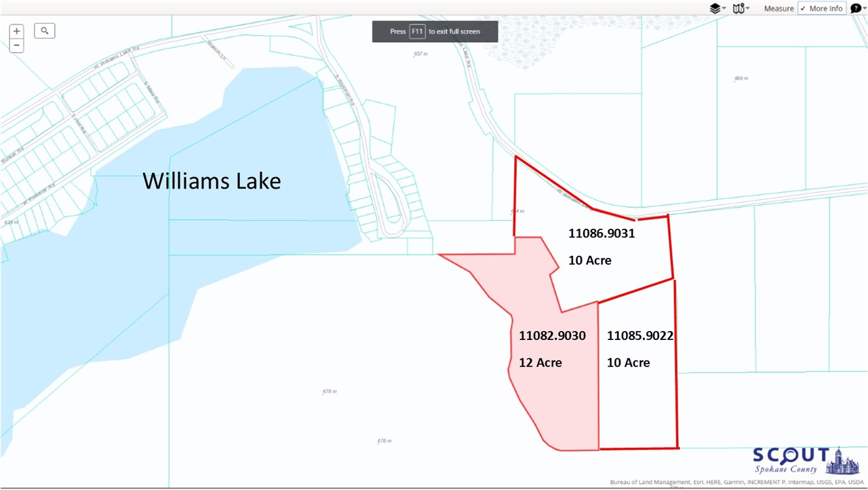Viewport: 868px width, 490px height.
Task: Click the map attribution text
Action: point(737,483)
